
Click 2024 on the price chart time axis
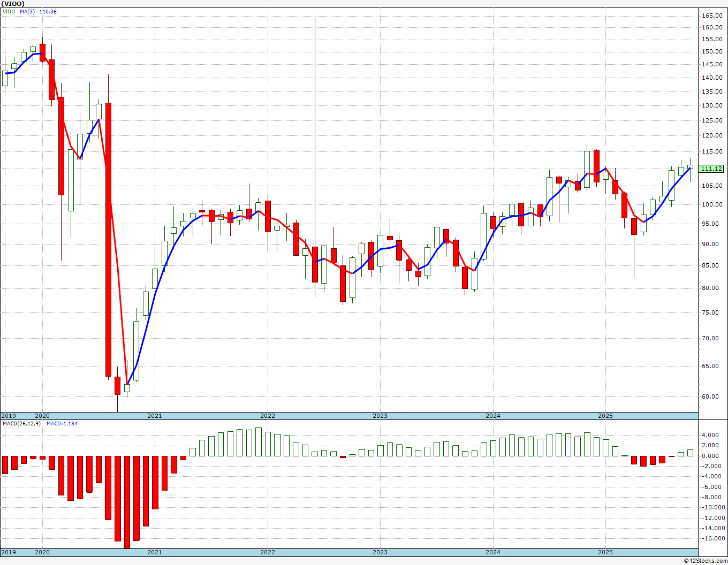click(493, 416)
